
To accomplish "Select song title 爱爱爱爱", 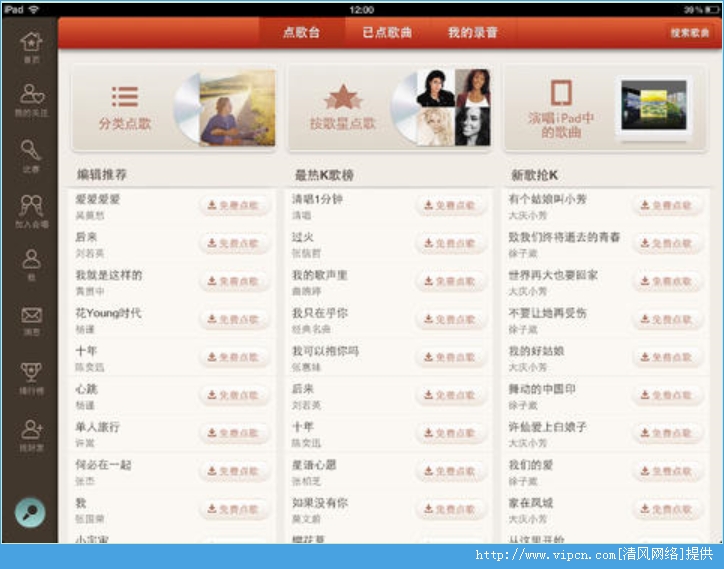I will click(98, 199).
